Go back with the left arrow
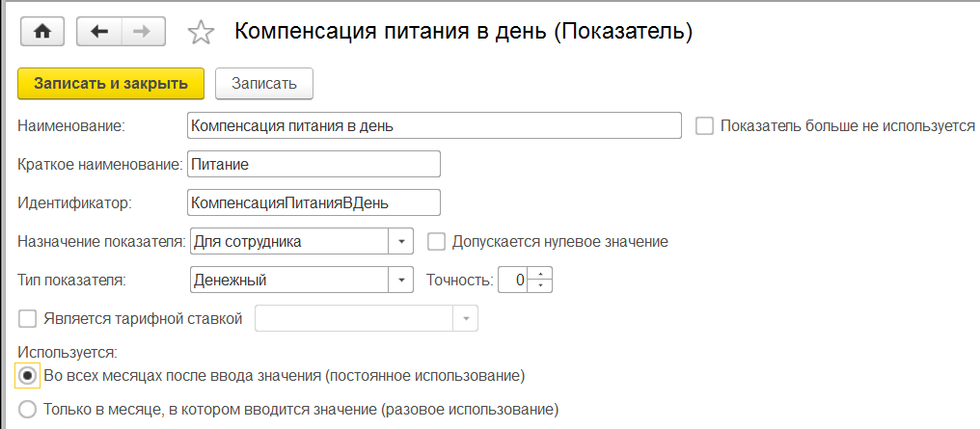This screenshot has height=429, width=980. tap(98, 32)
